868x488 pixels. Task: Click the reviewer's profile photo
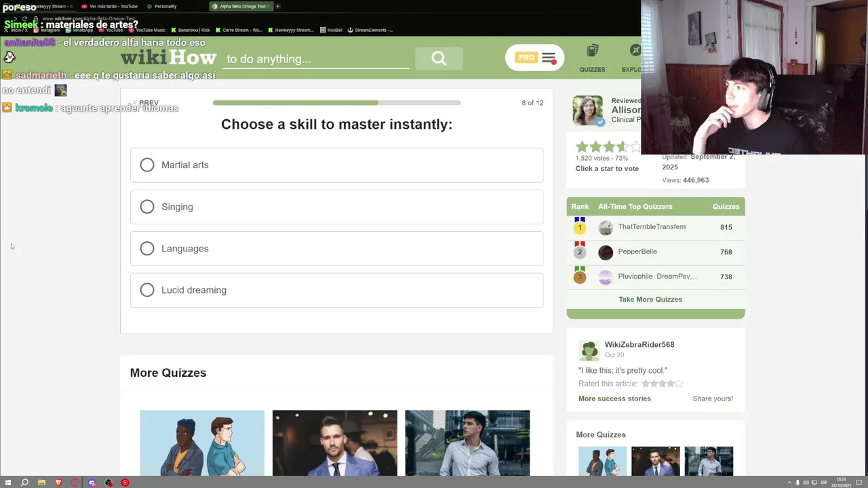[x=587, y=110]
